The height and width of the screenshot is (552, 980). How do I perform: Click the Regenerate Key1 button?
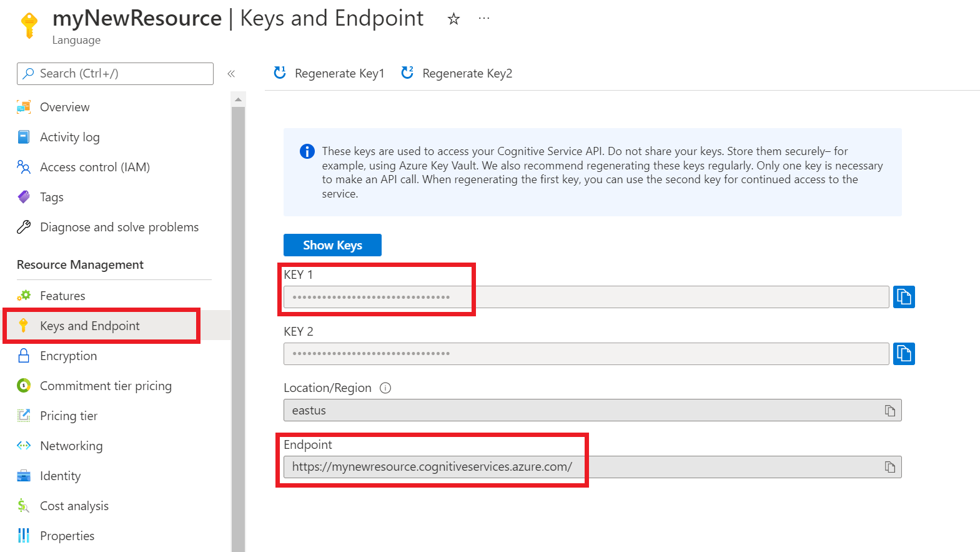tap(329, 74)
